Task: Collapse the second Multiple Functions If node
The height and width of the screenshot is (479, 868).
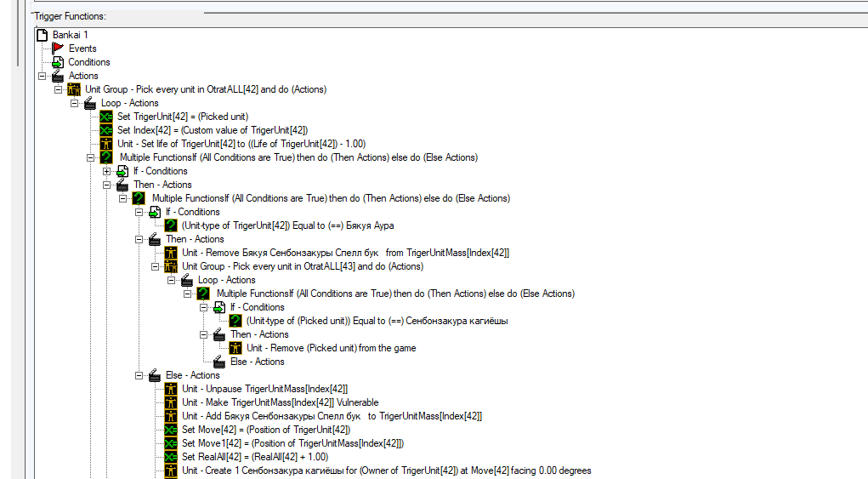Action: pos(123,198)
